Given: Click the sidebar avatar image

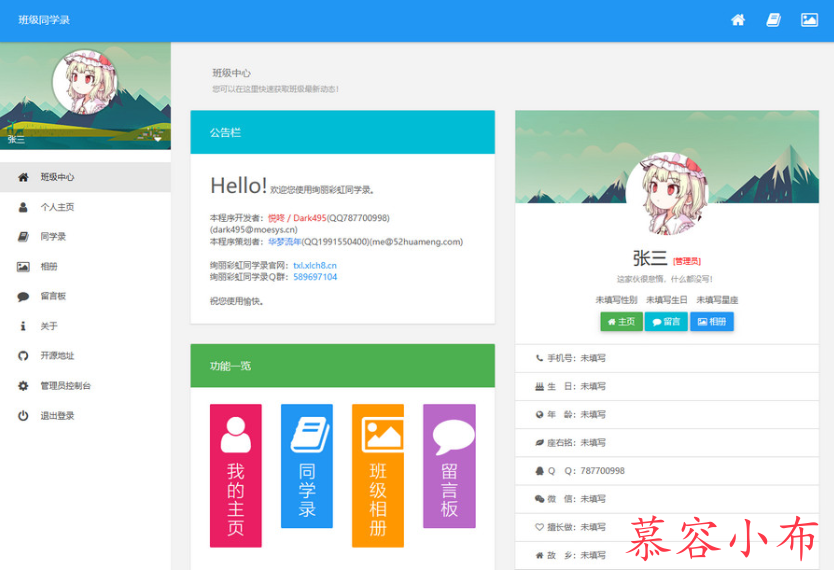Looking at the screenshot, I should click(x=85, y=82).
